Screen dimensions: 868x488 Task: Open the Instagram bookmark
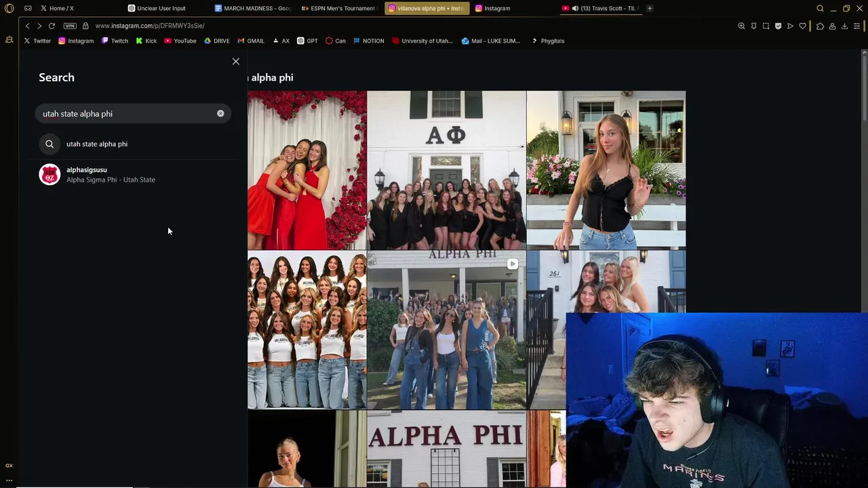click(76, 41)
